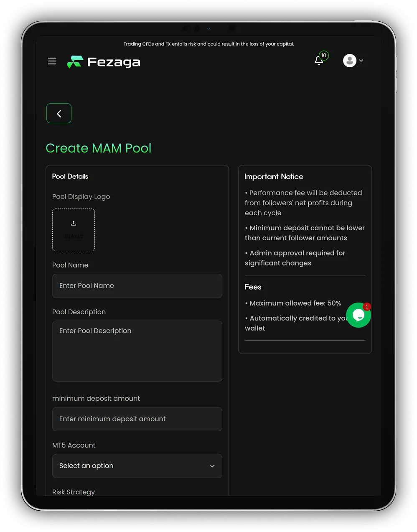Viewport: 417px width, 532px height.
Task: Open the MT5 Account select dropdown
Action: pos(137,466)
